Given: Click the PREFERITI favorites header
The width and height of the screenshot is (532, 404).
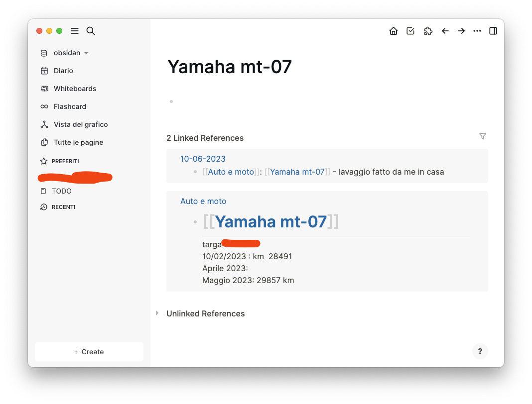Looking at the screenshot, I should pyautogui.click(x=65, y=161).
